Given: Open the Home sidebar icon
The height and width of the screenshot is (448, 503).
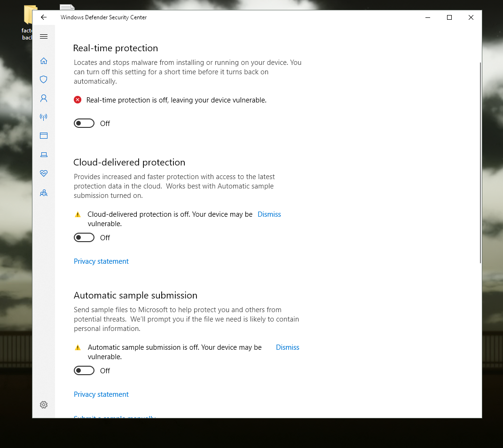Looking at the screenshot, I should coord(44,61).
